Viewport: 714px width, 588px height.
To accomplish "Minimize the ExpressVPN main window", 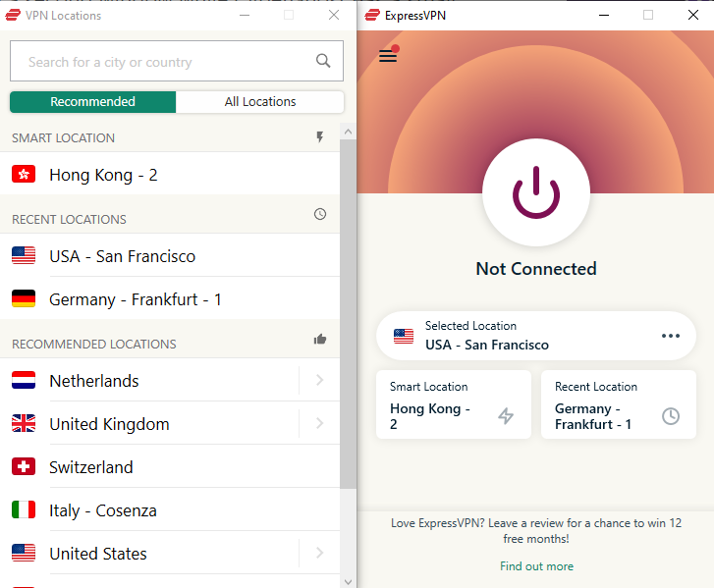I will click(x=604, y=15).
